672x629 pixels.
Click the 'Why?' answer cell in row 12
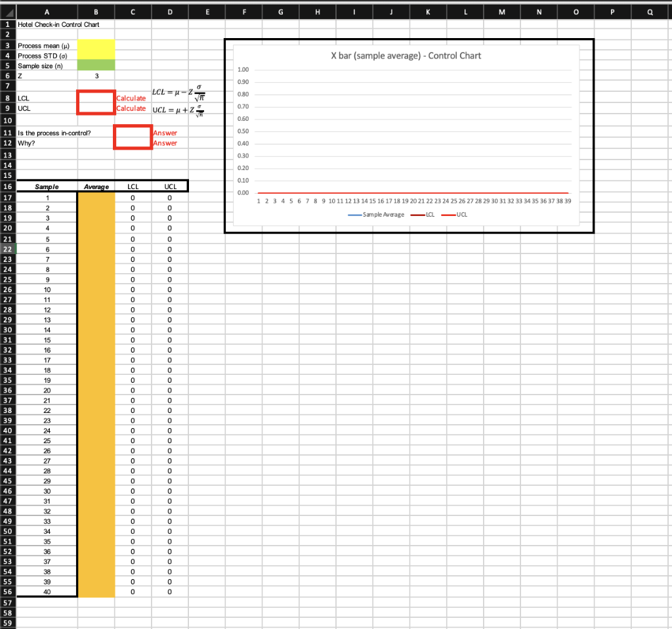click(133, 143)
